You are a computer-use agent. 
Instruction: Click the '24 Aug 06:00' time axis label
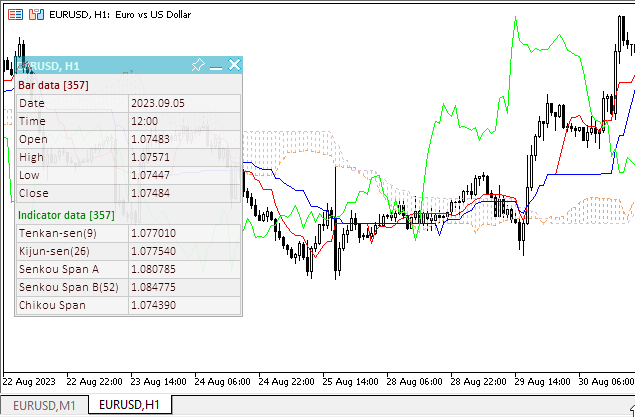222,382
